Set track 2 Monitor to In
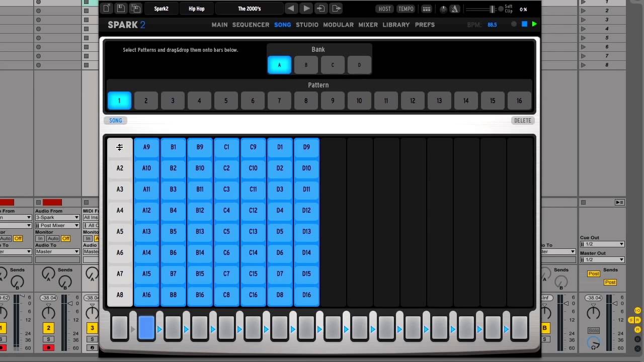644x362 pixels. [40, 238]
